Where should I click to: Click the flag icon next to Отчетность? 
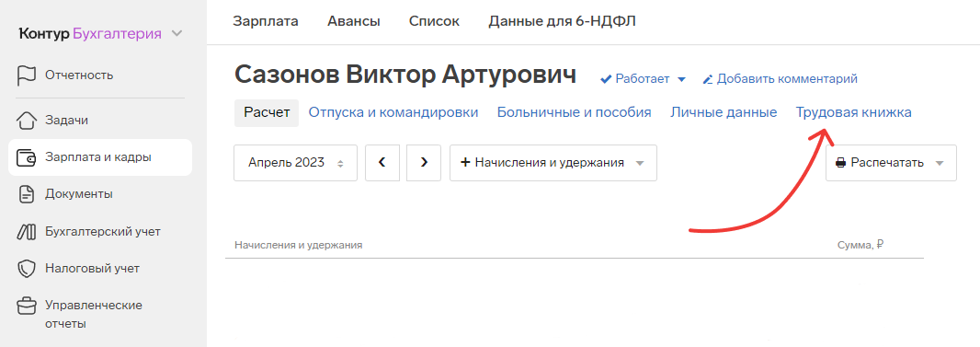[27, 75]
